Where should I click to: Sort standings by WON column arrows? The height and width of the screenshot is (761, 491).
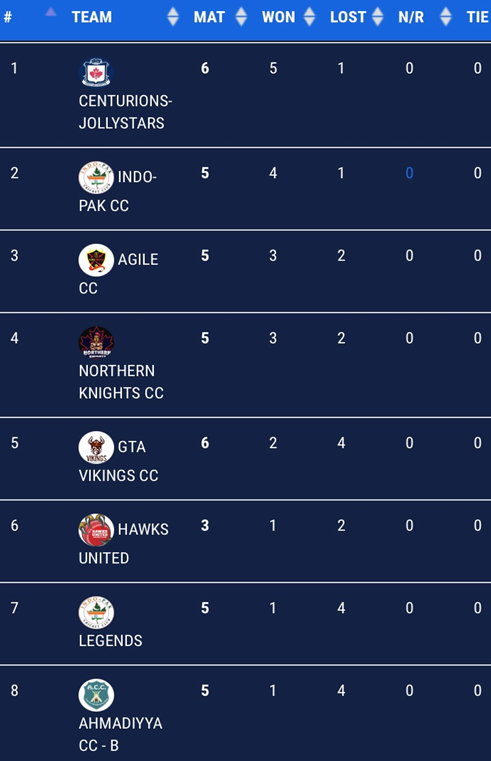pyautogui.click(x=309, y=17)
